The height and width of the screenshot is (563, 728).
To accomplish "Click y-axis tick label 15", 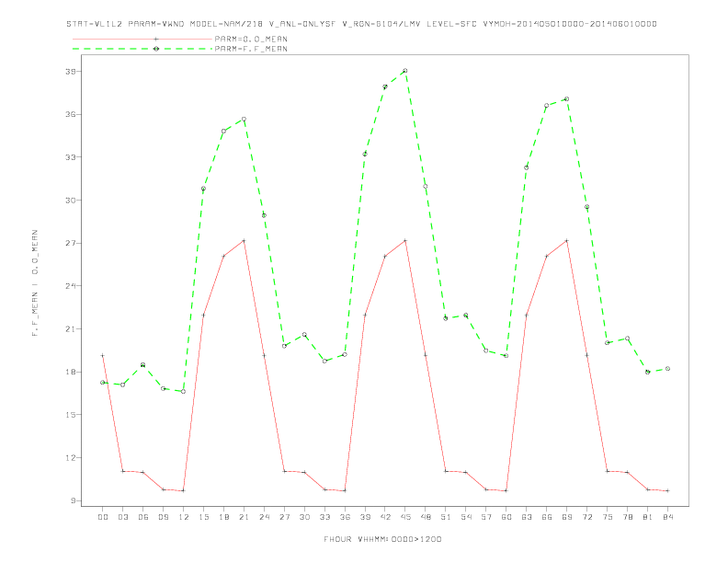I will coord(71,414).
